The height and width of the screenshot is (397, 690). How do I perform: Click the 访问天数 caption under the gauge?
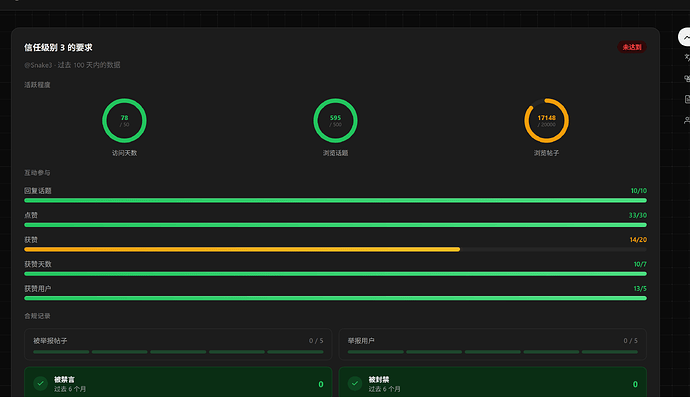pyautogui.click(x=125, y=153)
